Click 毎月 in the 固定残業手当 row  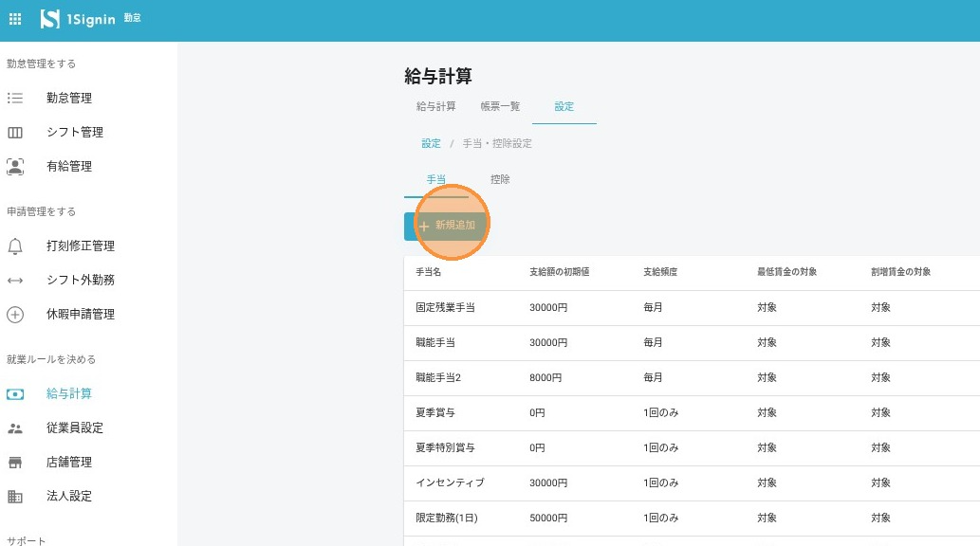pos(653,307)
